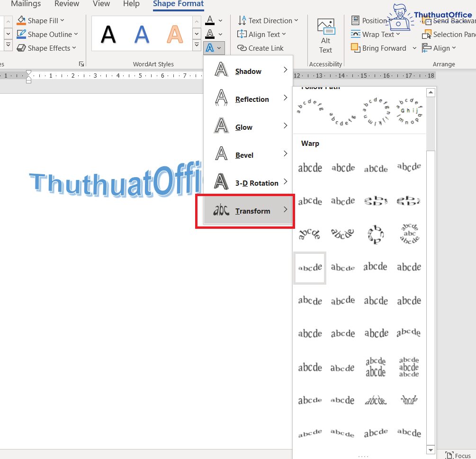
Task: Click the Focus mode icon in the status bar
Action: [x=449, y=455]
